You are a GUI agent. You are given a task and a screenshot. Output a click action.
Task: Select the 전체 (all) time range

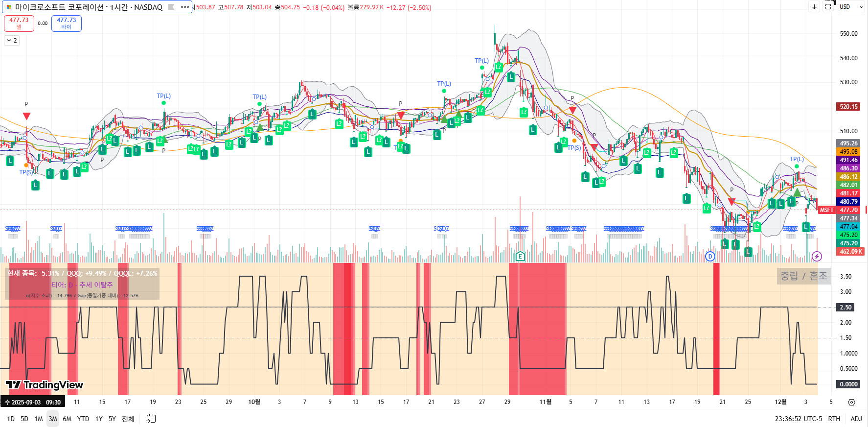pyautogui.click(x=128, y=419)
